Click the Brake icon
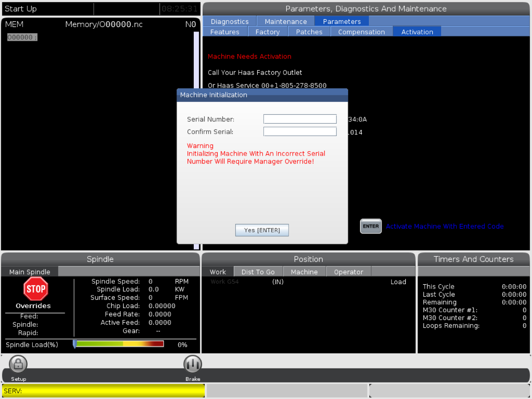The image size is (532, 399). click(x=193, y=364)
